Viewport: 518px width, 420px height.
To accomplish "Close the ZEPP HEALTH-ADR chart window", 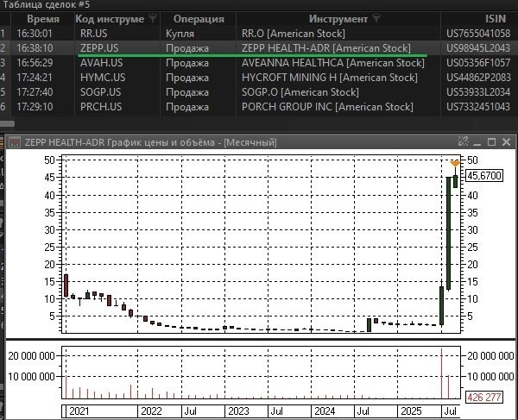I will 504,142.
